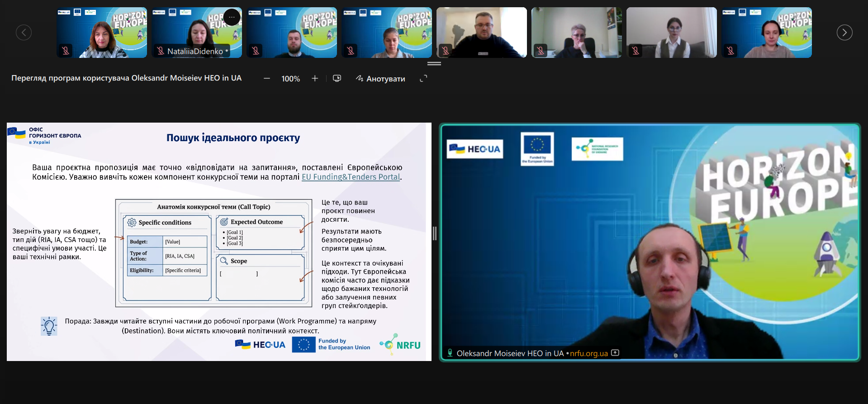Click the share icon beside nrfu.org.ua
This screenshot has height=404, width=868.
coord(615,353)
